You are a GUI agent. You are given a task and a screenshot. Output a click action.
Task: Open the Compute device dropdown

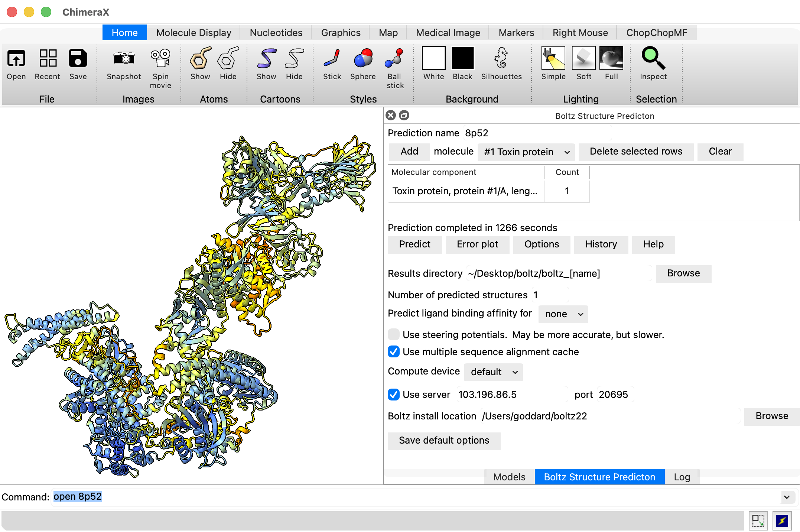click(x=493, y=372)
